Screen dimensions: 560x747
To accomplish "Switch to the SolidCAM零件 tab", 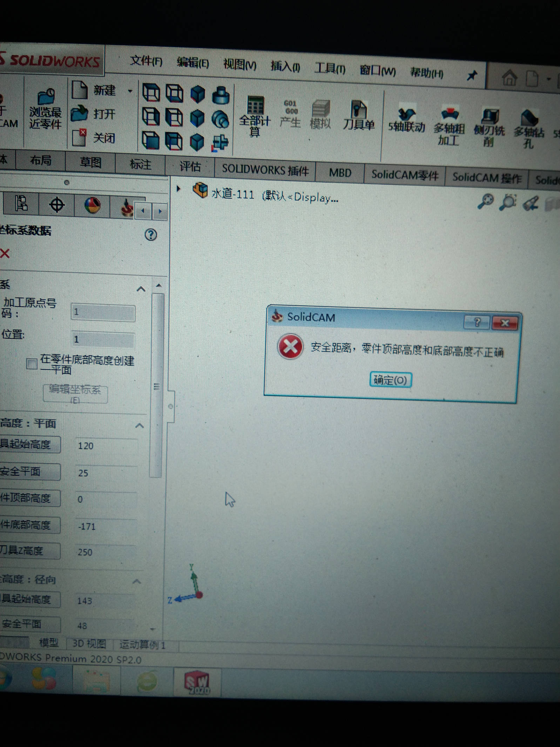I will click(x=405, y=174).
